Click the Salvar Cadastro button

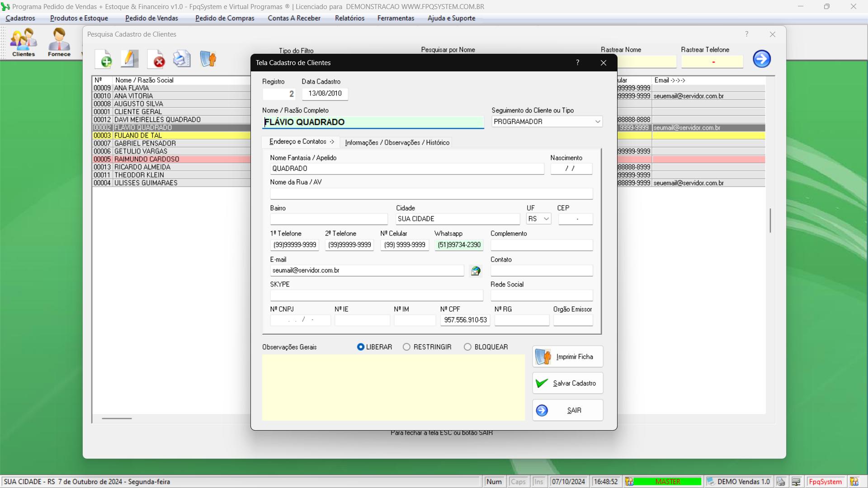tap(568, 383)
